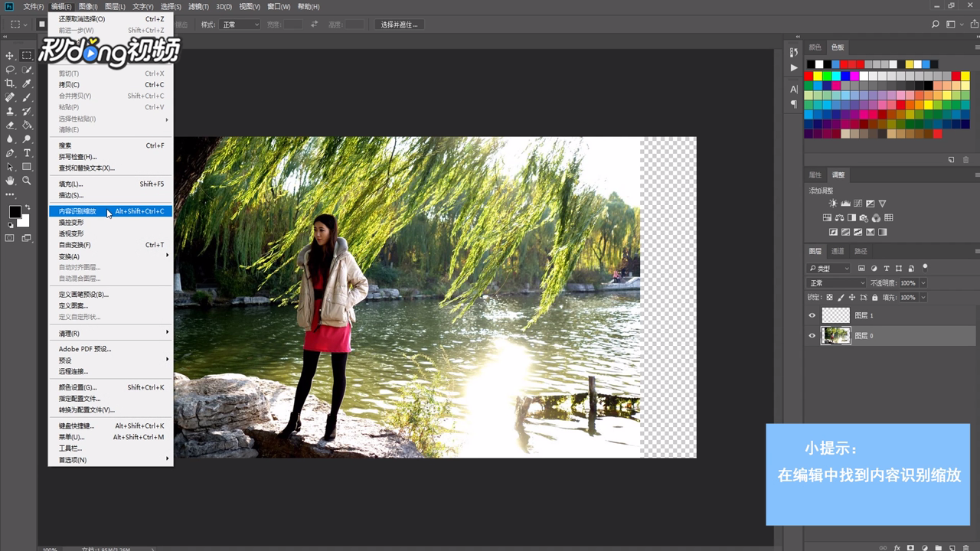This screenshot has height=551, width=980.
Task: Select the Rectangle shape tool
Action: [27, 167]
